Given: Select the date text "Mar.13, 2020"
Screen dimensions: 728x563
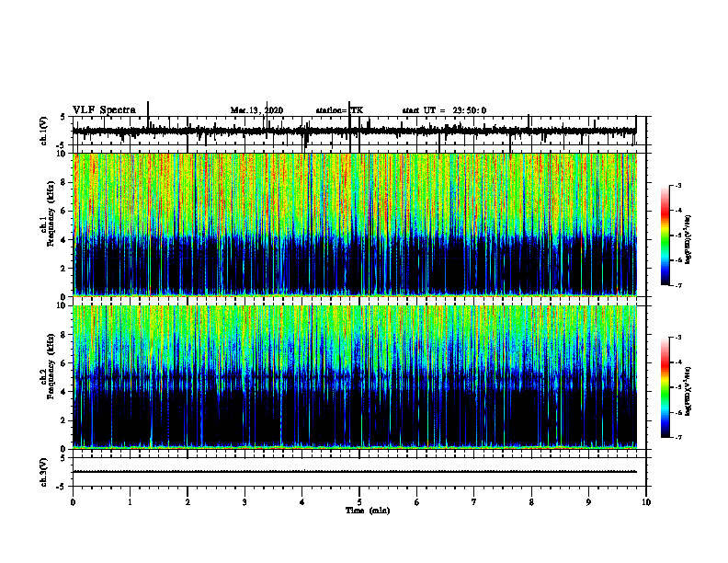Looking at the screenshot, I should pyautogui.click(x=256, y=110).
